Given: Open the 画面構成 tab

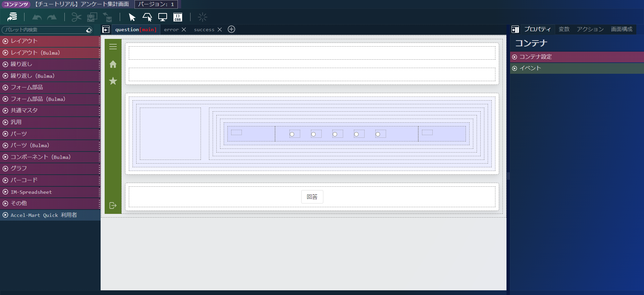Looking at the screenshot, I should 622,29.
